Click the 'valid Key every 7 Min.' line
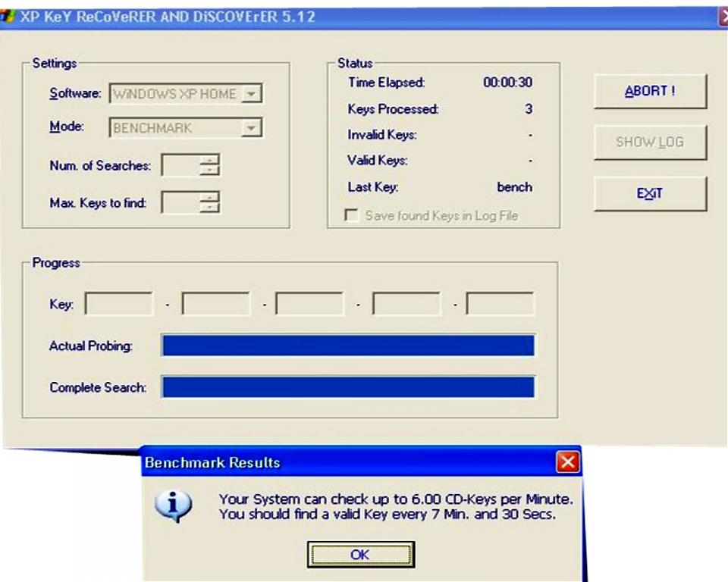 pos(388,515)
